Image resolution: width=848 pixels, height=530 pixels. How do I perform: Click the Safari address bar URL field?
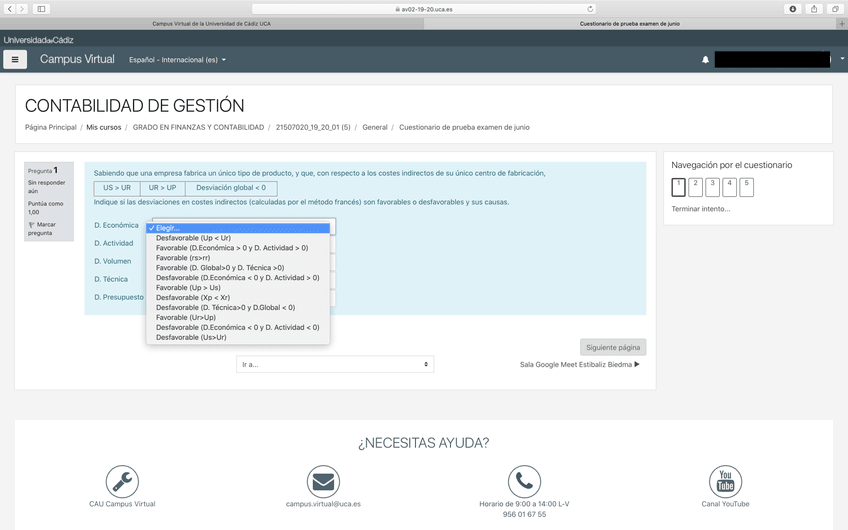click(424, 9)
